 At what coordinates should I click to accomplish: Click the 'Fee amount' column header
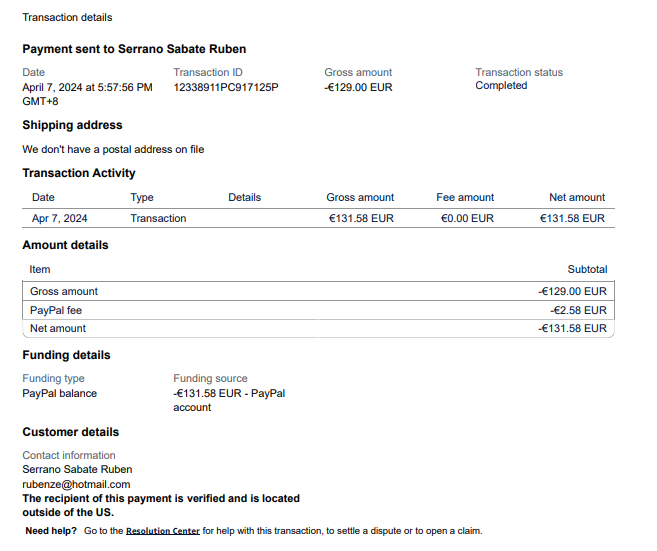(465, 197)
